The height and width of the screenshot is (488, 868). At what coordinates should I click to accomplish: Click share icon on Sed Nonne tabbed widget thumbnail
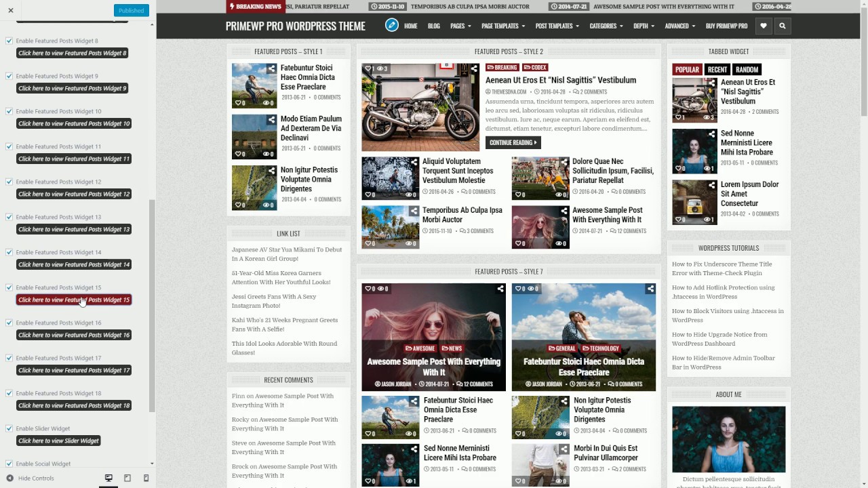[711, 134]
